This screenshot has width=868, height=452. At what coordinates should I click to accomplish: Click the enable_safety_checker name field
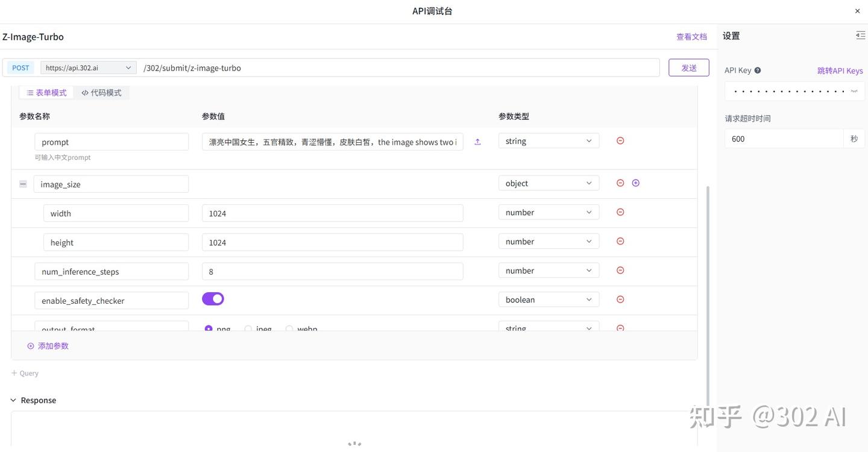point(112,301)
